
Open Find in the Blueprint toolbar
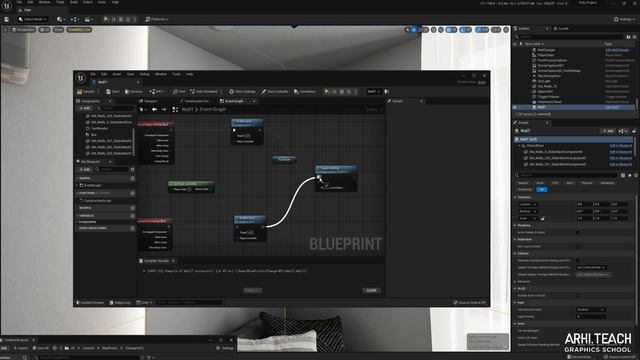(x=179, y=91)
